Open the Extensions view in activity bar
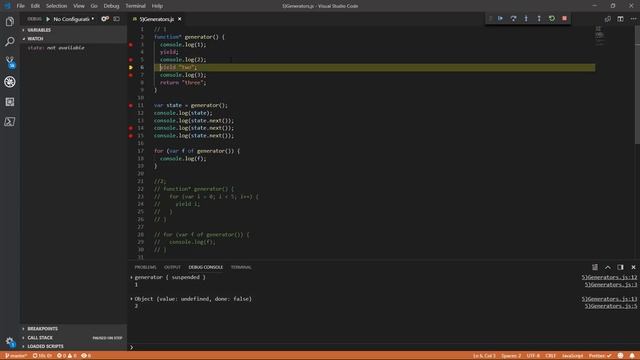Image resolution: width=640 pixels, height=360 pixels. pyautogui.click(x=10, y=102)
